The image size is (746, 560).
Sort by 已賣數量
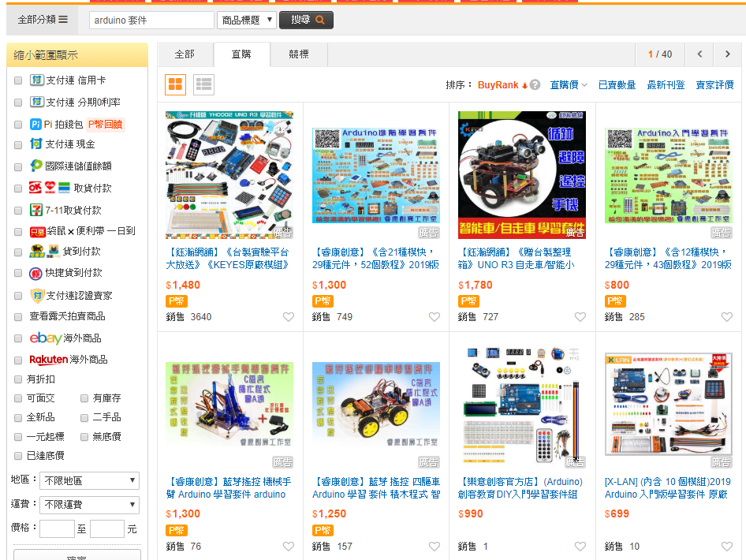[x=617, y=84]
